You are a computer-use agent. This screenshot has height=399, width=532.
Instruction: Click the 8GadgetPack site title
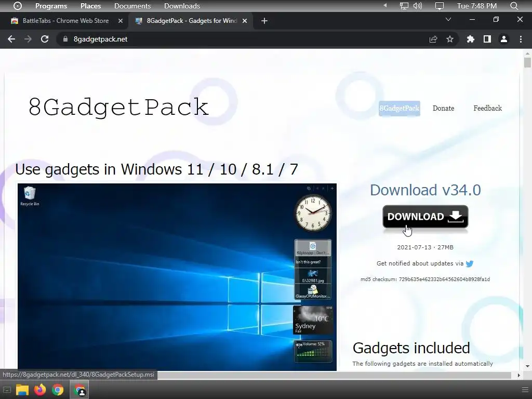tap(118, 107)
